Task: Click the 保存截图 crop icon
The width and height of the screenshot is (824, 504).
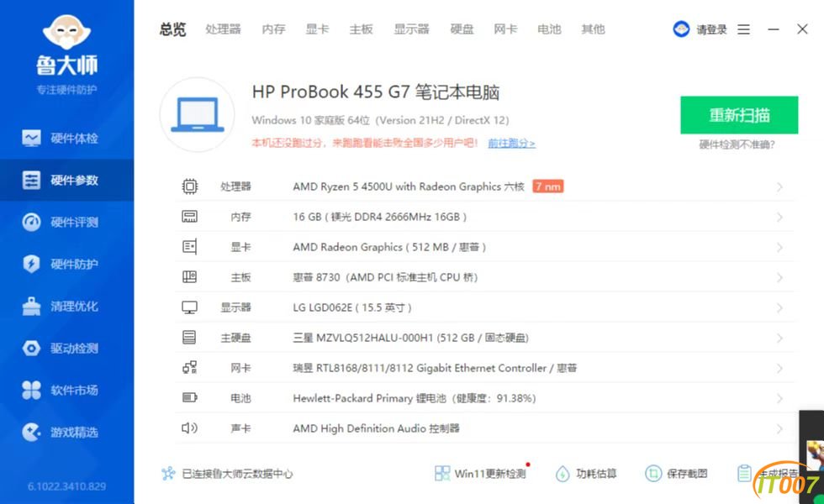Action: click(653, 474)
